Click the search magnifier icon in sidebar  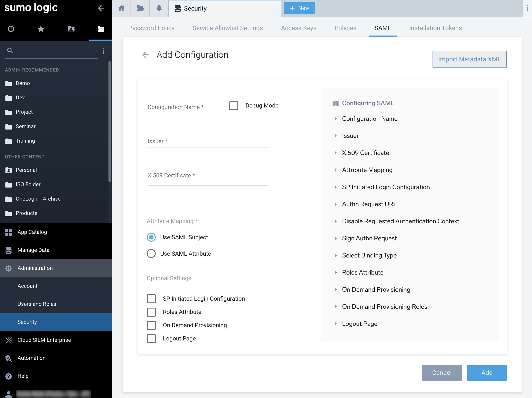click(10, 50)
